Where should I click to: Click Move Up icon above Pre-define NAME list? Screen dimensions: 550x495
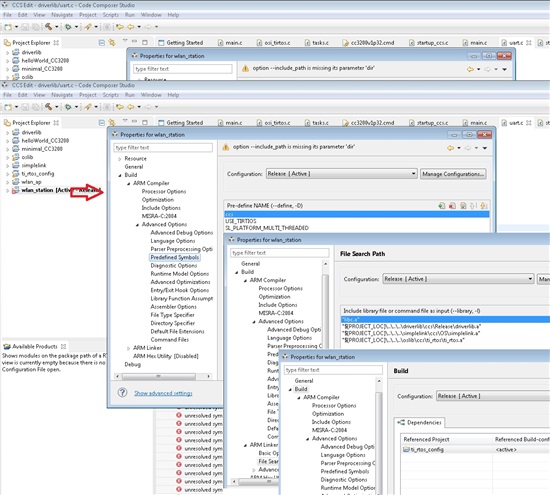click(x=473, y=206)
